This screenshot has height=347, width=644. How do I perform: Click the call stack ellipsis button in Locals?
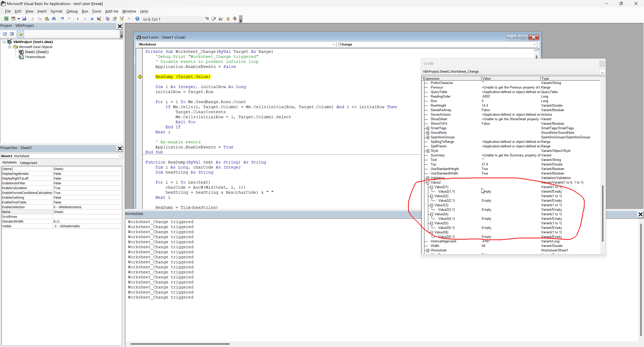pos(602,72)
